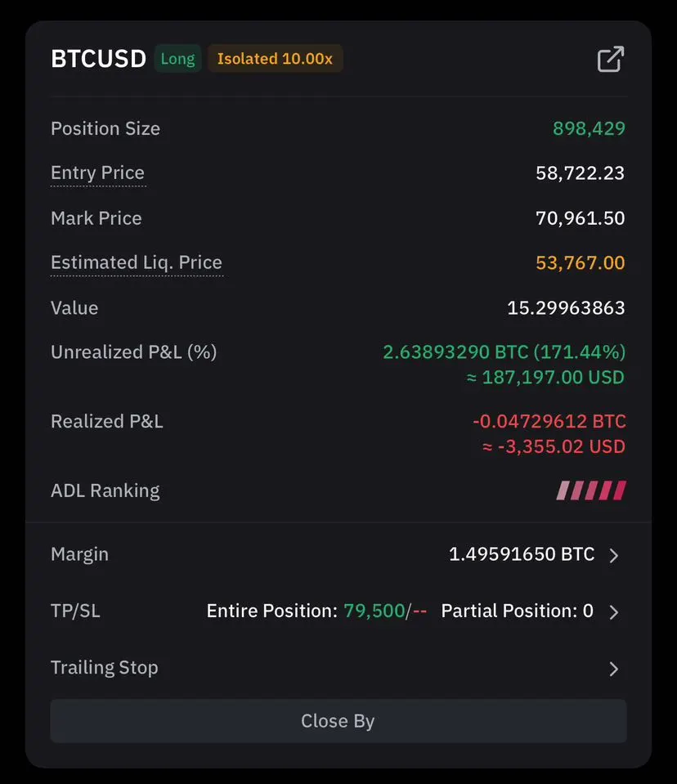
Task: Click the ADL Ranking indicator bars
Action: (x=591, y=491)
